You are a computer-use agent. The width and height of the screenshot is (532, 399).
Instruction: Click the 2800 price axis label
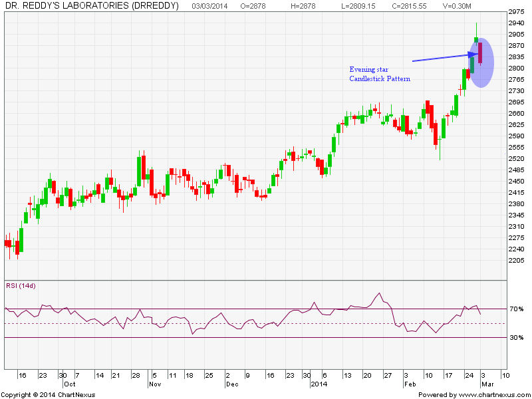point(517,68)
